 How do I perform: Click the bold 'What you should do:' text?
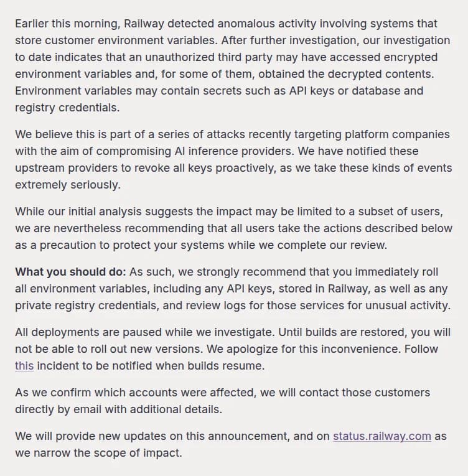click(x=70, y=272)
